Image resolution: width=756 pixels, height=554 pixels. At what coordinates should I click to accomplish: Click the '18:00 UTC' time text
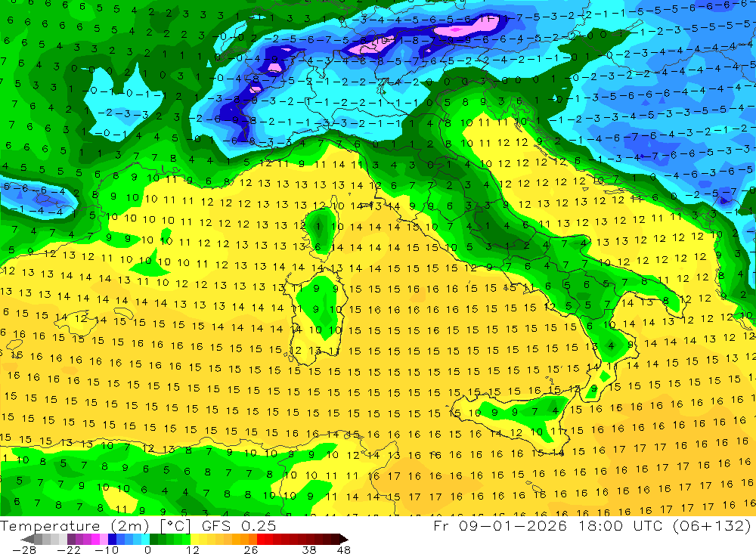[621, 525]
